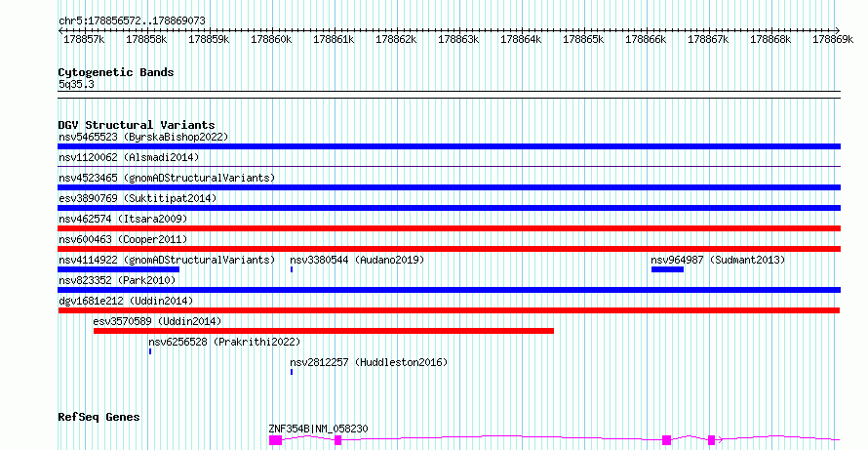
Task: Select the tiny blue mark under nsv6256528
Action: point(150,351)
